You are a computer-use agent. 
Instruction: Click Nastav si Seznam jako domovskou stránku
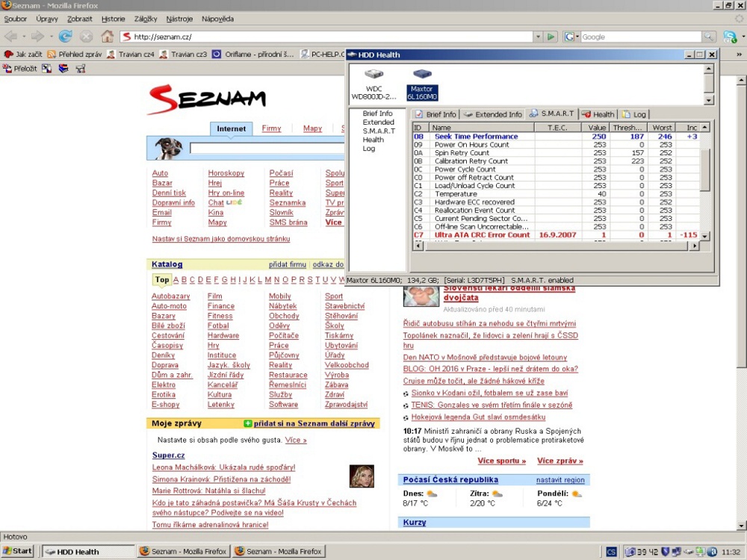tap(221, 239)
